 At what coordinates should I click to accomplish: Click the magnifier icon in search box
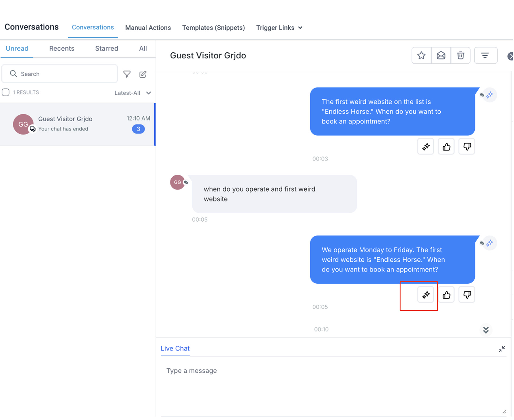(x=13, y=74)
